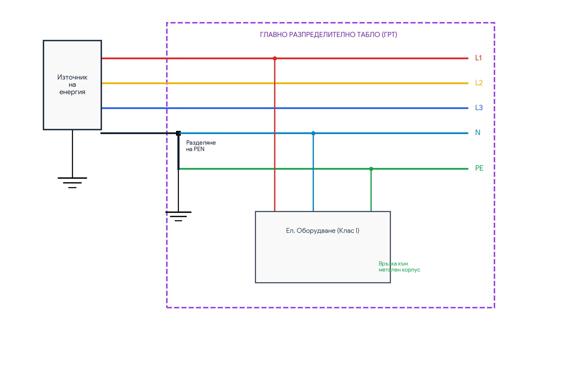The height and width of the screenshot is (366, 588).
Task: Click the 'ГЛАВНО РАЗПРЕДЕЛИТЕЛНО ТАБЛО (ГРТ)' title
Action: 329,35
